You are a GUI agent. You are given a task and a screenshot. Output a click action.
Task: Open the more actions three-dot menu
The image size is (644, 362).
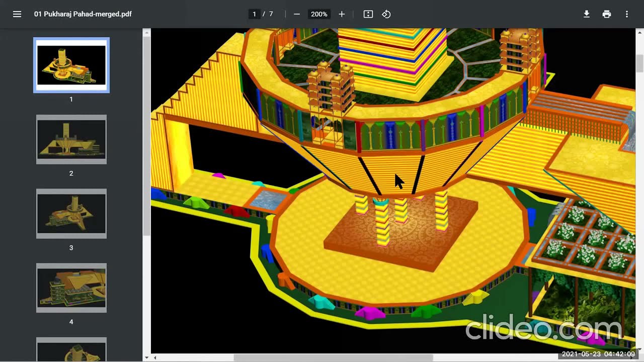pyautogui.click(x=627, y=14)
